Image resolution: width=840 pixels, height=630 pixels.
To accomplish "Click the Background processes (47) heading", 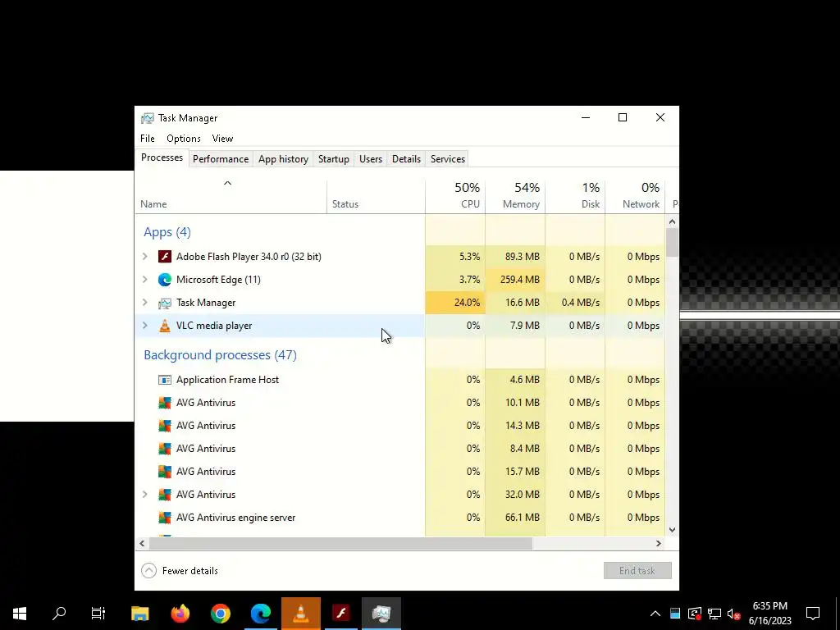I will pyautogui.click(x=220, y=355).
